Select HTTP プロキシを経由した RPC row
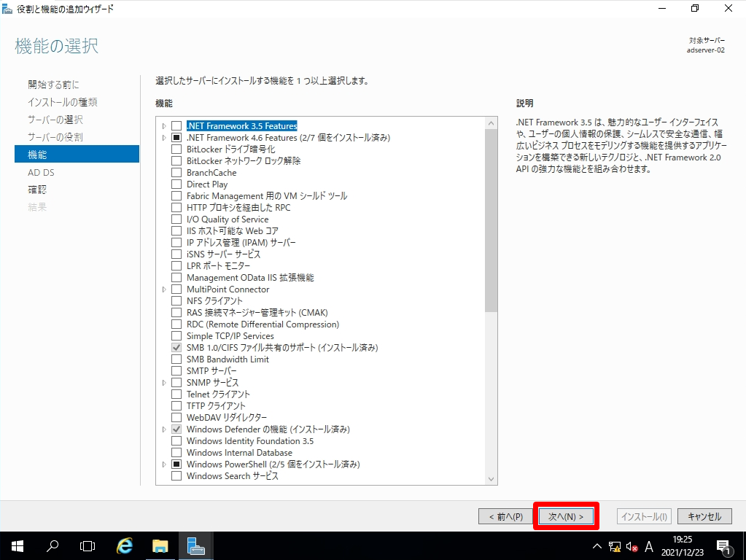The image size is (746, 560). (x=238, y=208)
